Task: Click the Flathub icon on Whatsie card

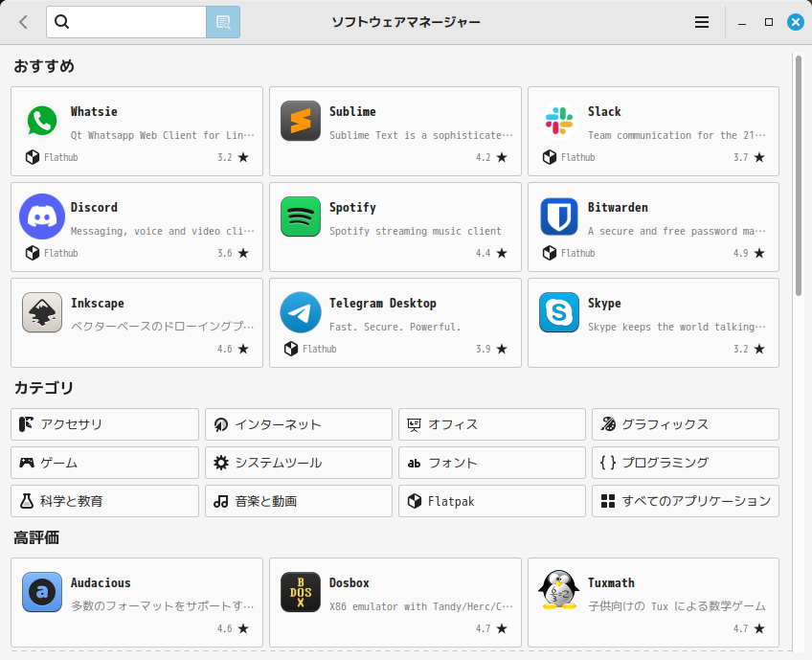Action: (x=33, y=157)
